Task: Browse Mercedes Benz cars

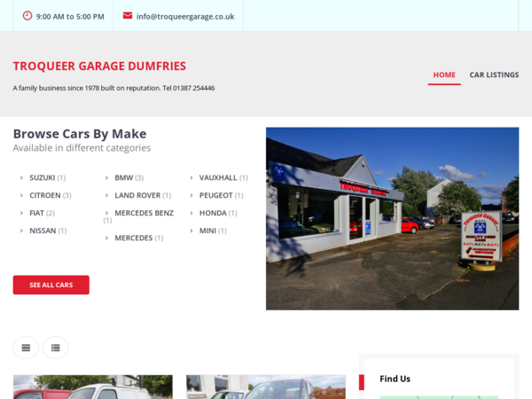Action: tap(144, 213)
